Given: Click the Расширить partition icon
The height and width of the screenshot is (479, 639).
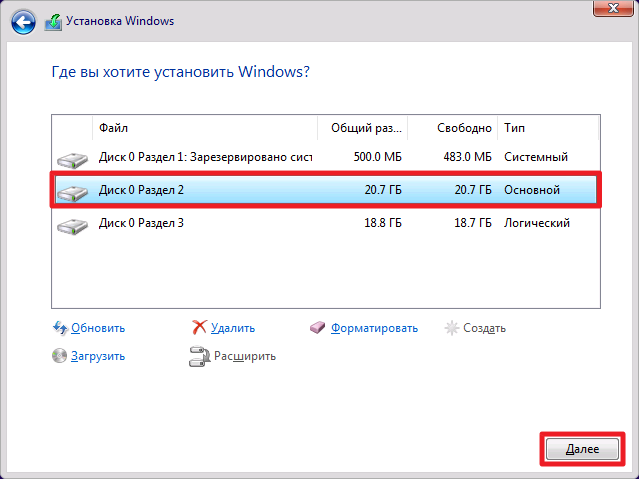Looking at the screenshot, I should (199, 355).
